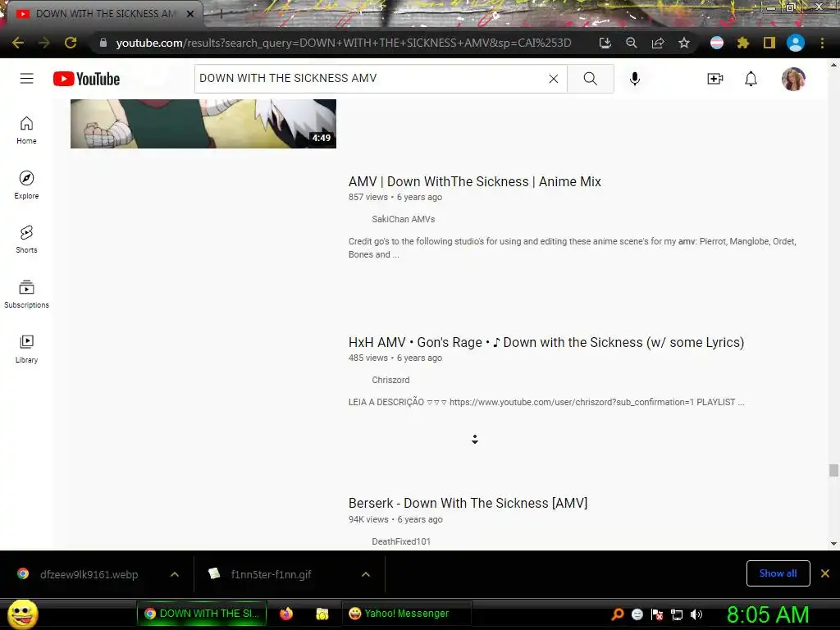Open Shorts in sidebar
The width and height of the screenshot is (840, 630).
tap(26, 239)
